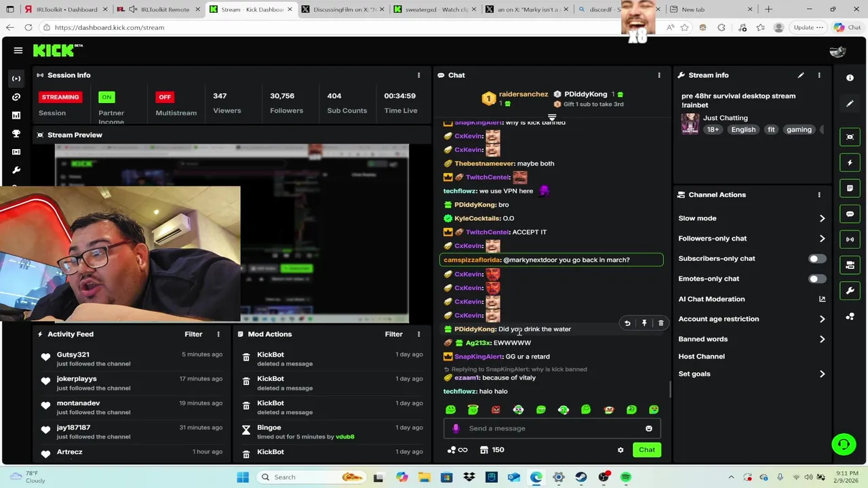Send message with the green Chat button

click(647, 450)
